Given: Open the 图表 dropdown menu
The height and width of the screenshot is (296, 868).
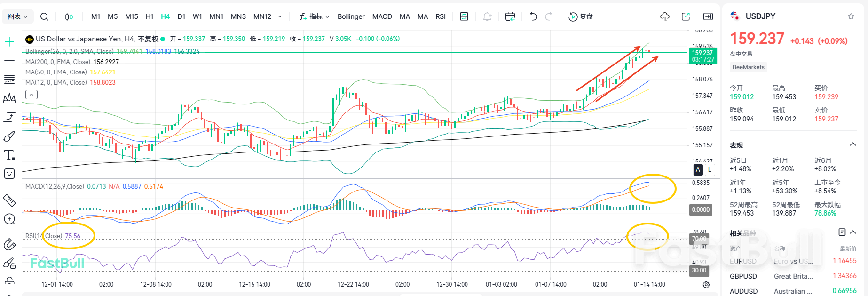Looking at the screenshot, I should pyautogui.click(x=18, y=16).
